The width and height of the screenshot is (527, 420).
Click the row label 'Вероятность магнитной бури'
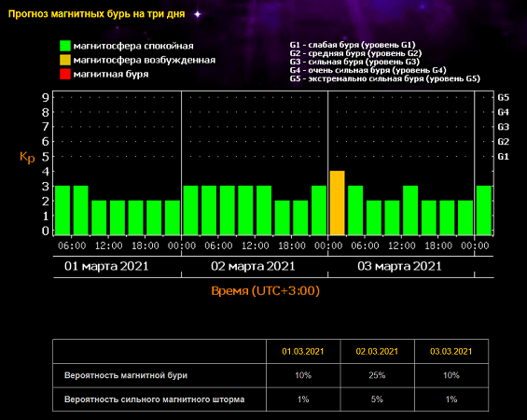click(126, 375)
